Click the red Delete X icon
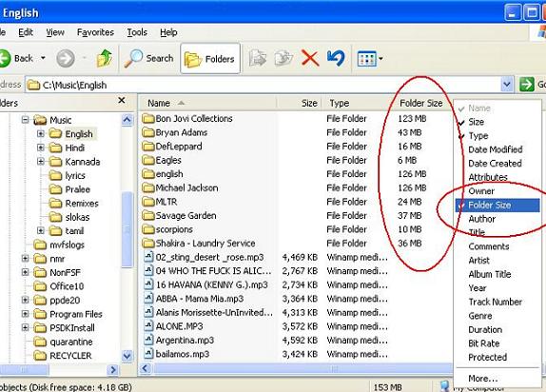Viewport: 546px width, 392px height. [310, 58]
